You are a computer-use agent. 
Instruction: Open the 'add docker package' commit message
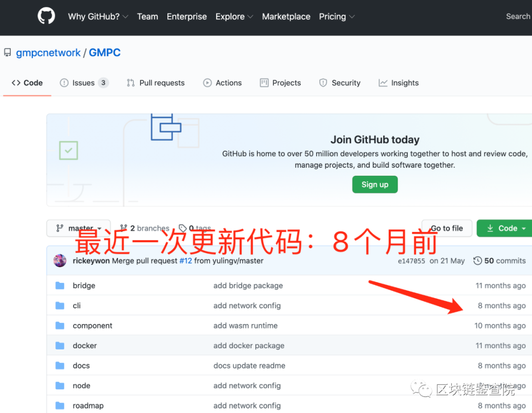coord(249,346)
